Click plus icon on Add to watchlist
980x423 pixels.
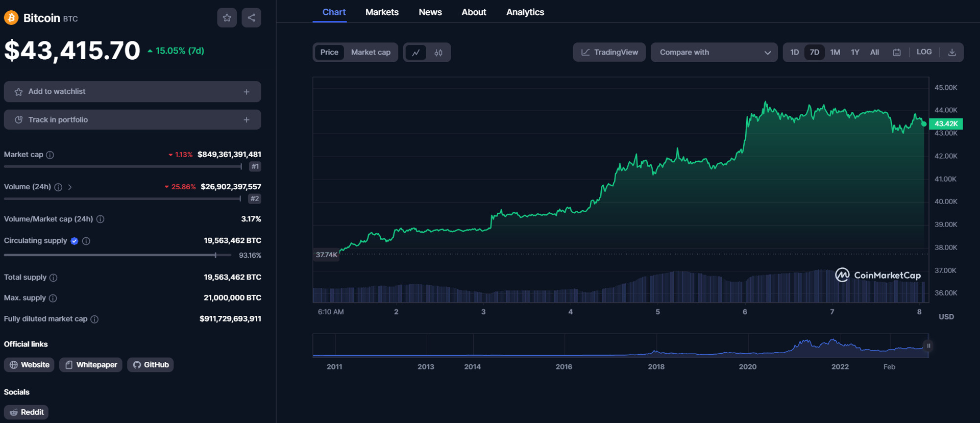[x=247, y=92]
